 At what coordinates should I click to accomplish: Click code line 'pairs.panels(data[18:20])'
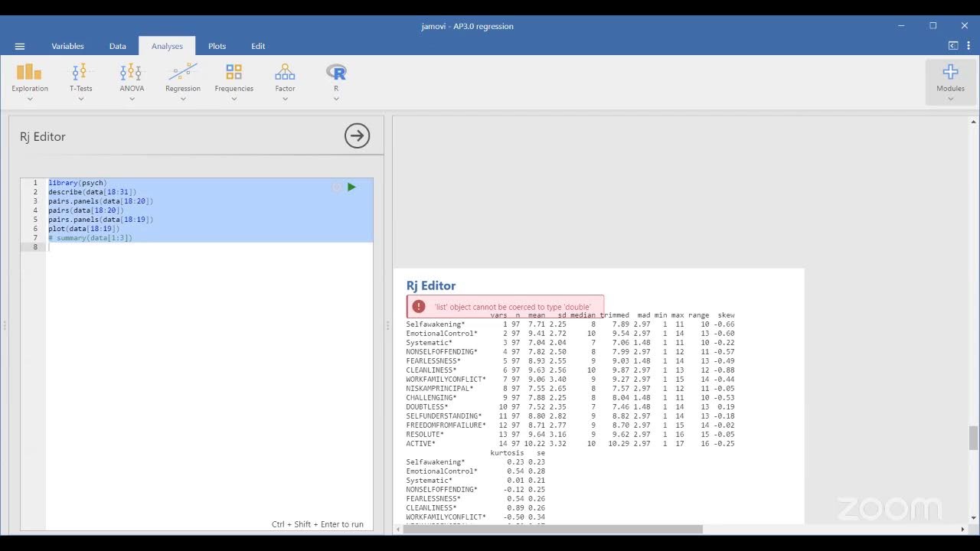coord(100,201)
